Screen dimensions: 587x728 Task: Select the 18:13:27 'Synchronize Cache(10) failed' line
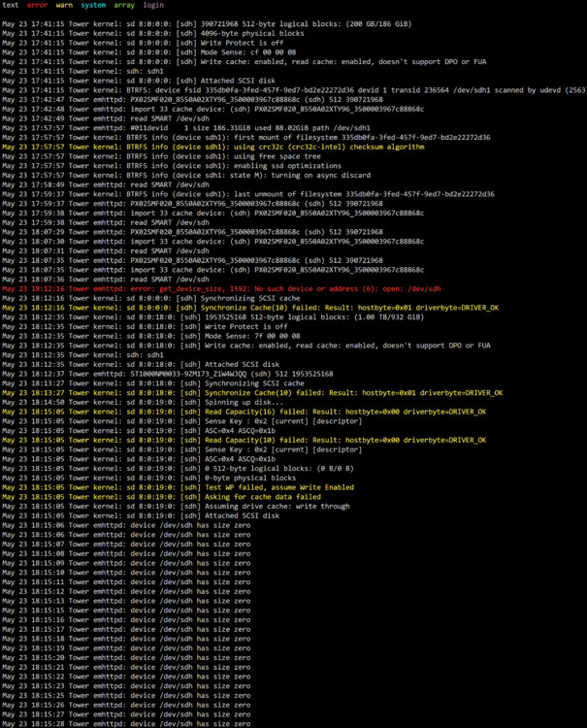[x=252, y=393]
